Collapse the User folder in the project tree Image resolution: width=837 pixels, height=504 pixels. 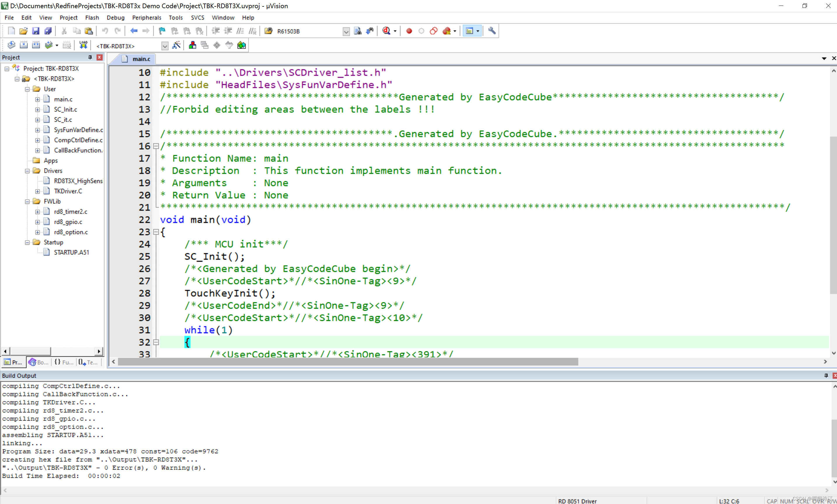coord(27,89)
